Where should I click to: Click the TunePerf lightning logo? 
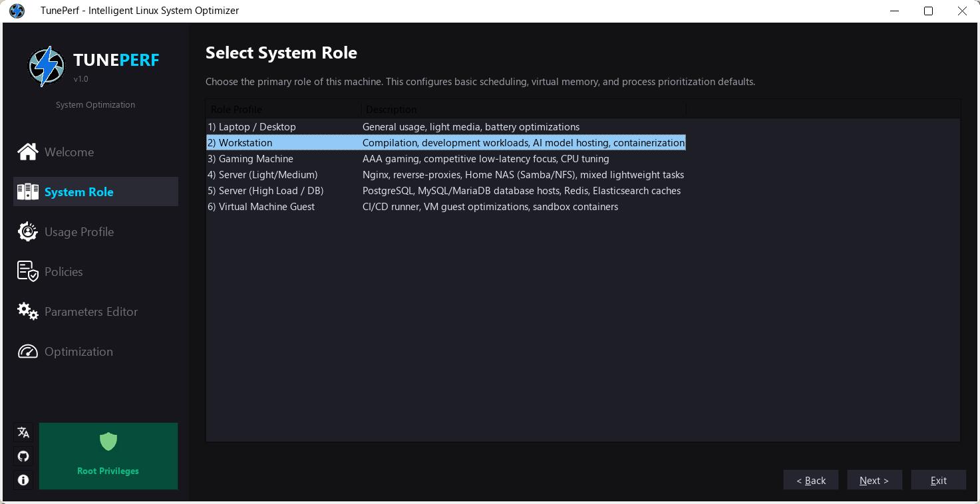tap(47, 66)
